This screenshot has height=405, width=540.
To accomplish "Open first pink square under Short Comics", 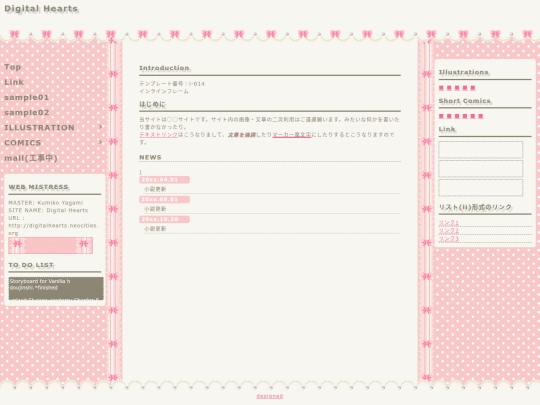I will (x=441, y=116).
